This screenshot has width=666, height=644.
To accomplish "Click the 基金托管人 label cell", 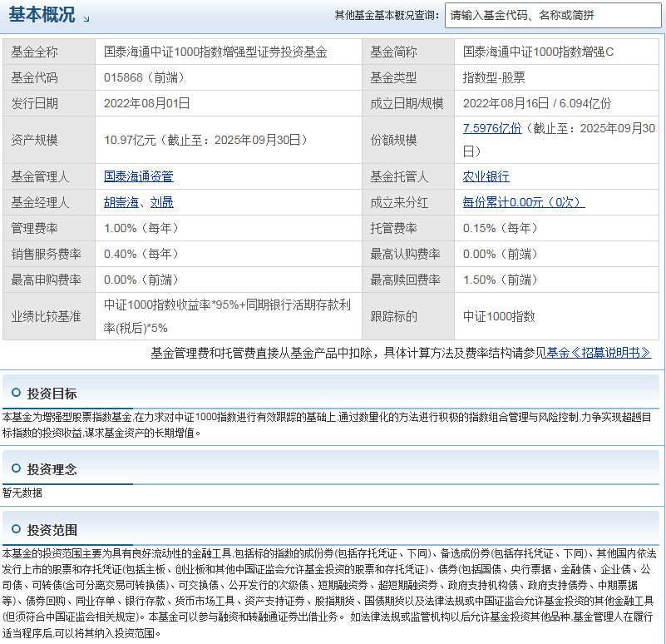I will click(408, 176).
